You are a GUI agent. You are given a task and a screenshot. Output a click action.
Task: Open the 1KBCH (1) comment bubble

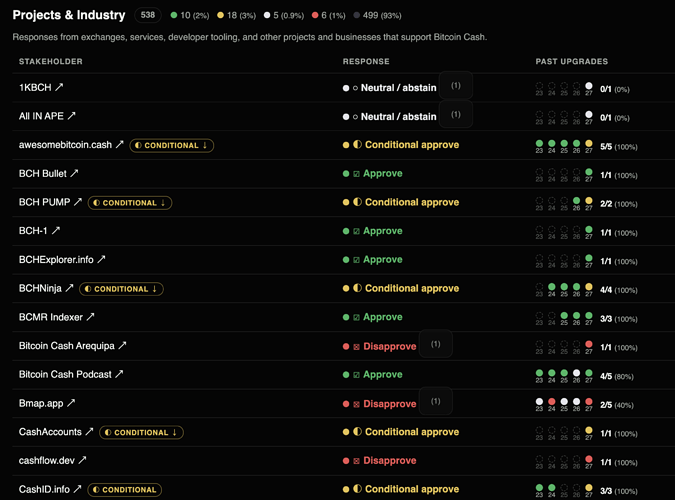[x=456, y=86]
